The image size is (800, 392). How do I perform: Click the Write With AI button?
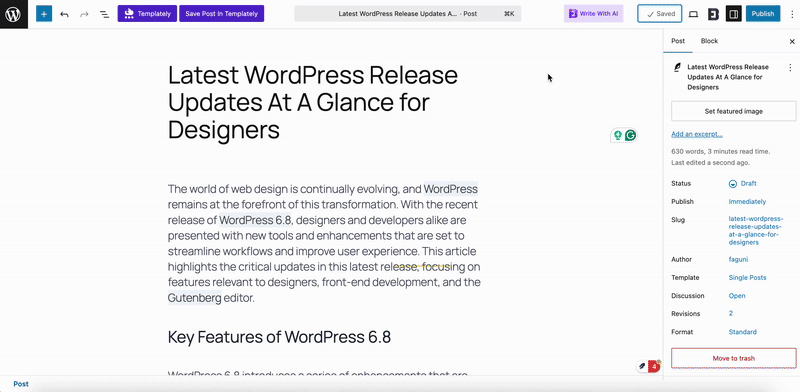(593, 14)
